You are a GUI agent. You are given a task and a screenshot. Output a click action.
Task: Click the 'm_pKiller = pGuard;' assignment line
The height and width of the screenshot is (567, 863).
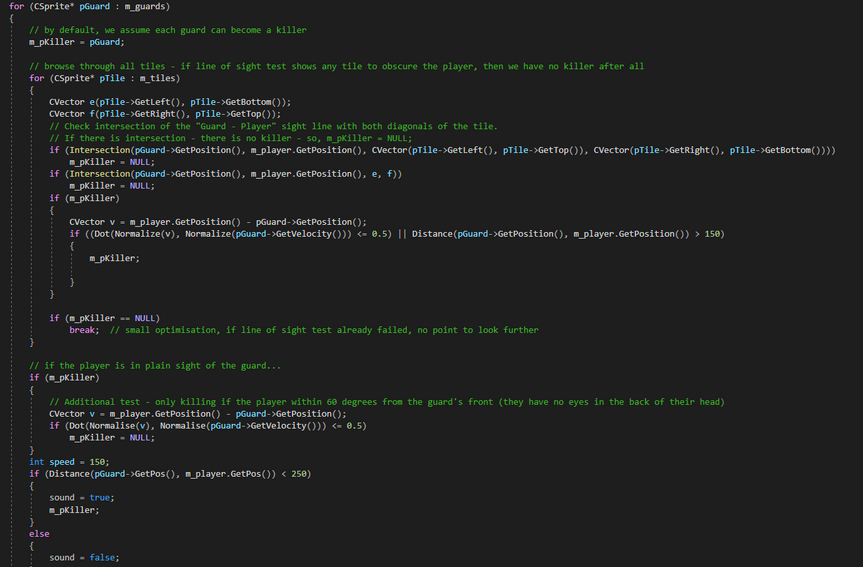(x=77, y=42)
